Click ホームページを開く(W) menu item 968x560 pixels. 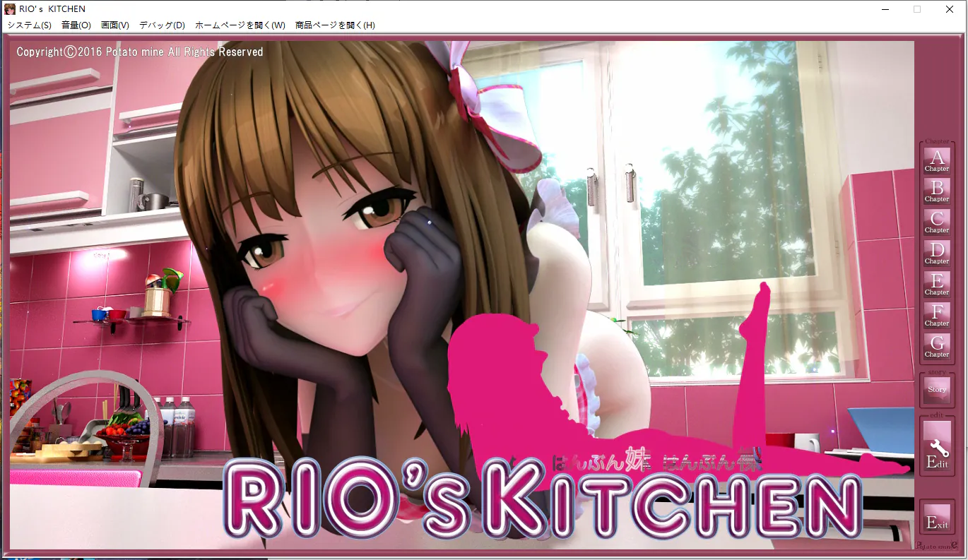coord(240,25)
